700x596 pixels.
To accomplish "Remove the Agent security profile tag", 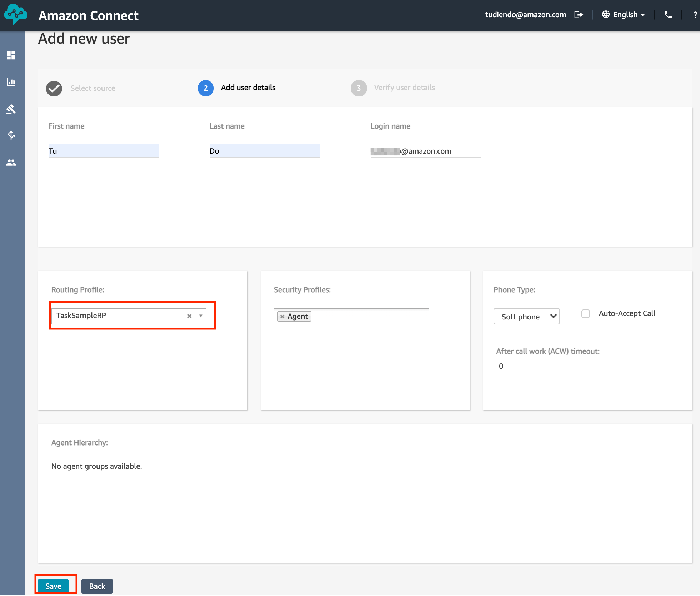I will coord(282,317).
